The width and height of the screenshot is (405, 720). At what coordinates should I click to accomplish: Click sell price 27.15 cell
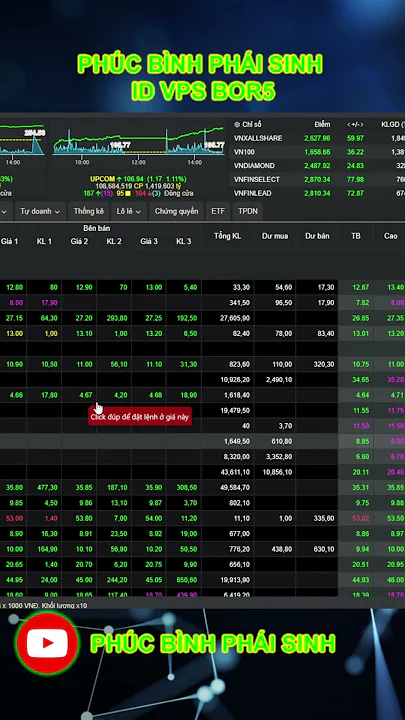11,318
